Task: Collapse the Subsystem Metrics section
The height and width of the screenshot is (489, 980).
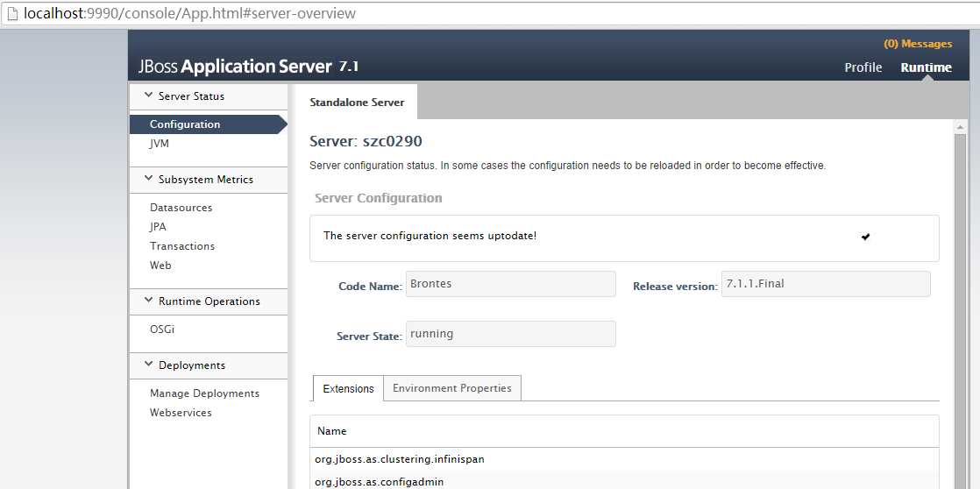Action: [x=148, y=179]
